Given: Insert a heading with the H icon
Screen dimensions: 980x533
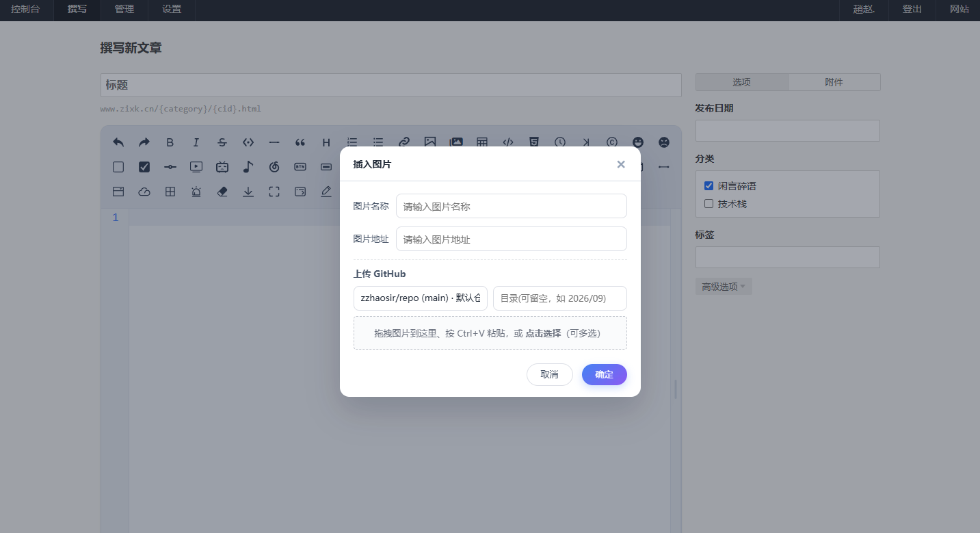Looking at the screenshot, I should 326,142.
